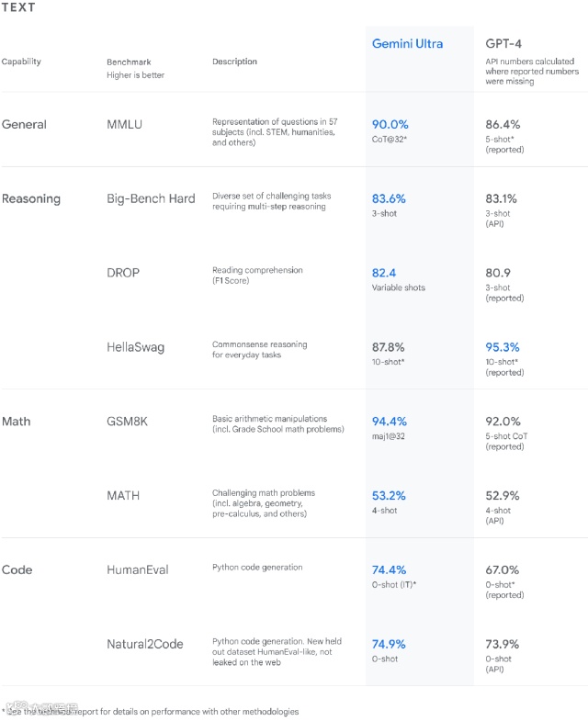
Task: Click the Gemini Ultra column heading
Action: (407, 44)
